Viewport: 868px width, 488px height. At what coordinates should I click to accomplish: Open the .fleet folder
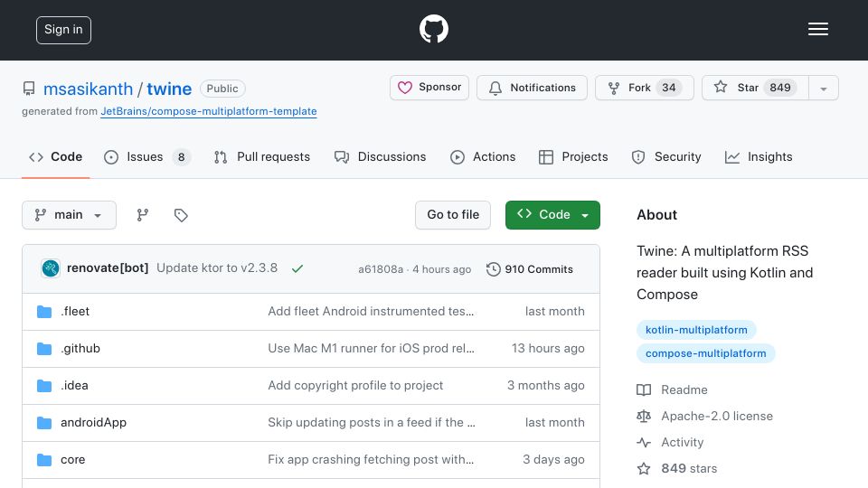(76, 312)
